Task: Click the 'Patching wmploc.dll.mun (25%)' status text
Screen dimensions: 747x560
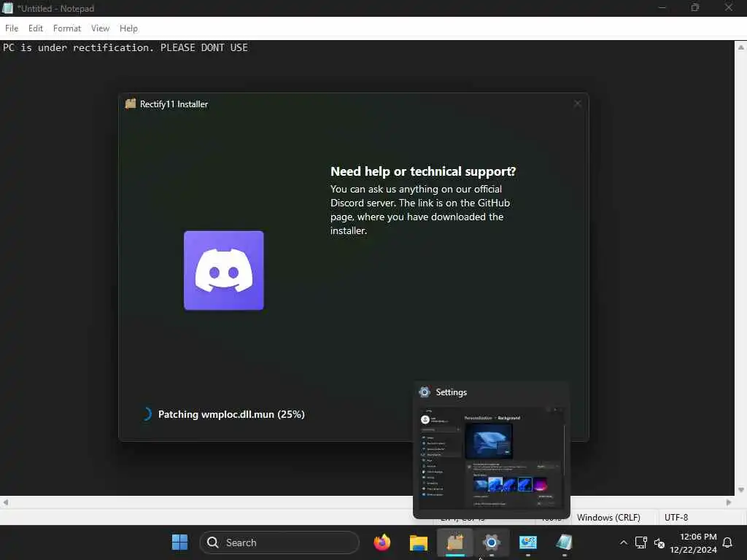Action: (231, 414)
